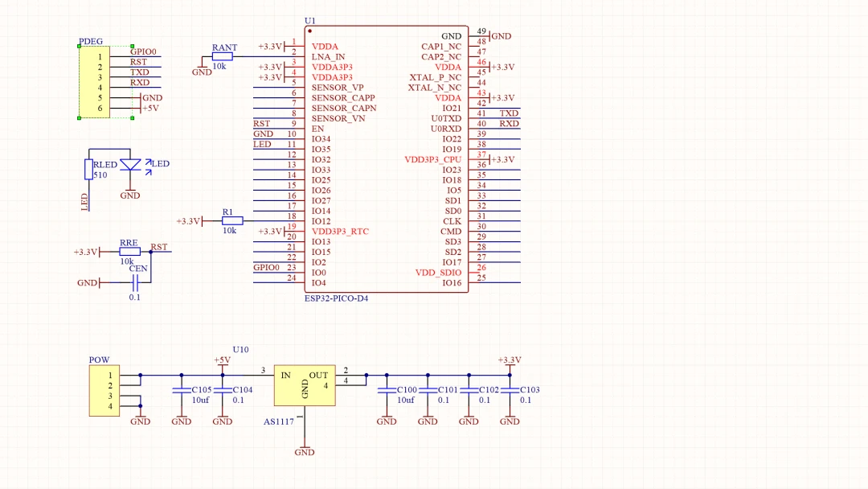The width and height of the screenshot is (868, 489).
Task: Click the VDD_SDIO pin name
Action: (x=439, y=273)
